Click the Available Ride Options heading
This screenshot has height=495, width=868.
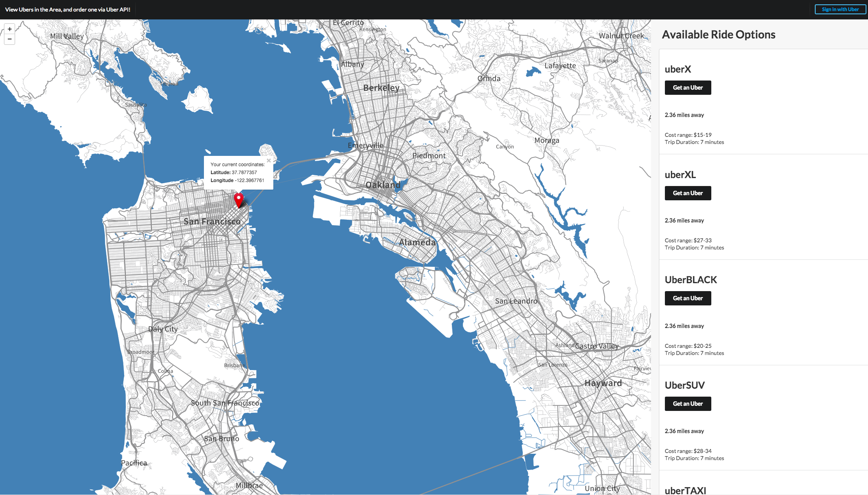(718, 35)
